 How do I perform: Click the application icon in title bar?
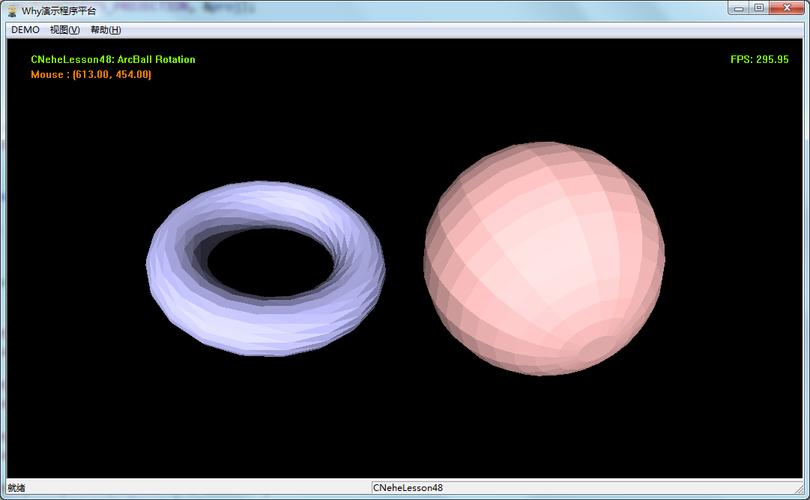pos(11,10)
